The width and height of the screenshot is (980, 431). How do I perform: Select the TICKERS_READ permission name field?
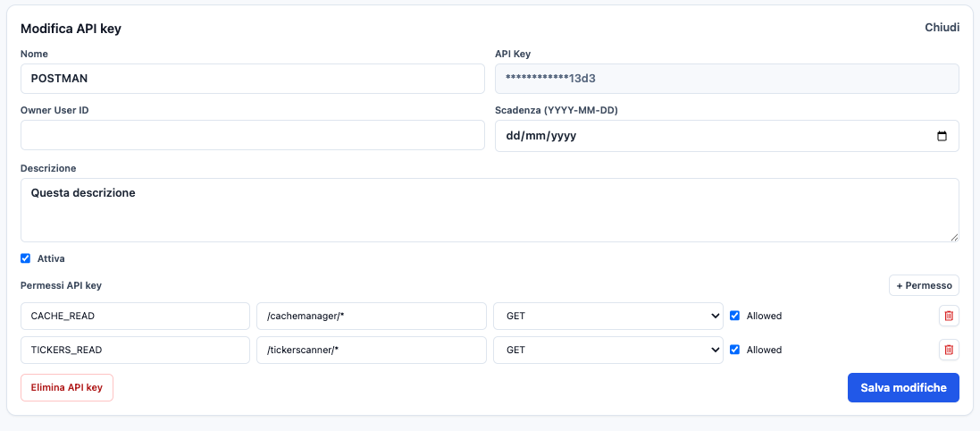(x=135, y=350)
